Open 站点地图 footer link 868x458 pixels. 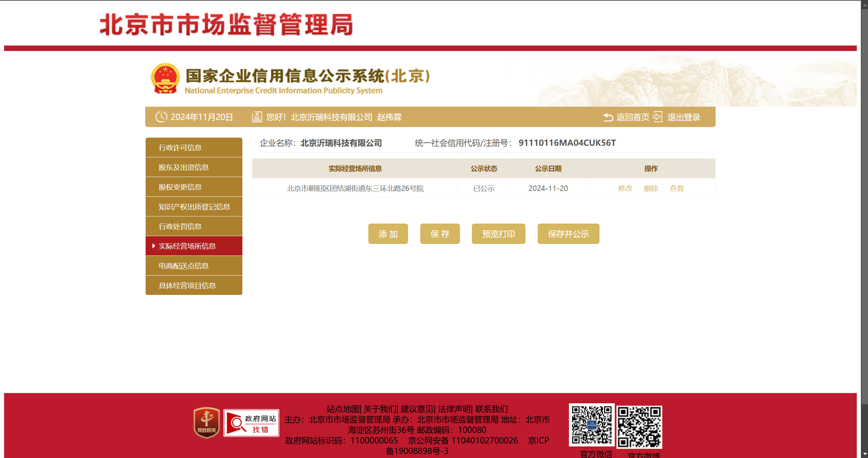pyautogui.click(x=343, y=409)
